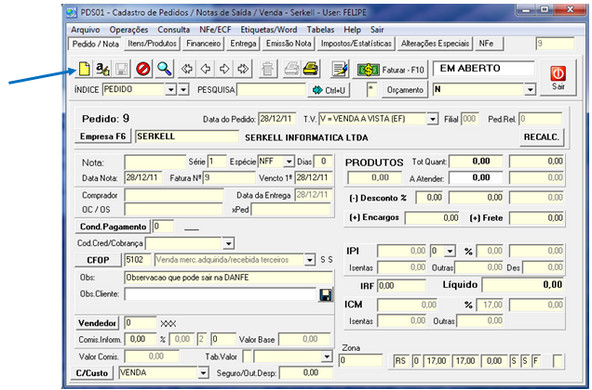Viewport: 592px width, 390px height.
Task: Switch to the NFe tab
Action: coord(489,44)
